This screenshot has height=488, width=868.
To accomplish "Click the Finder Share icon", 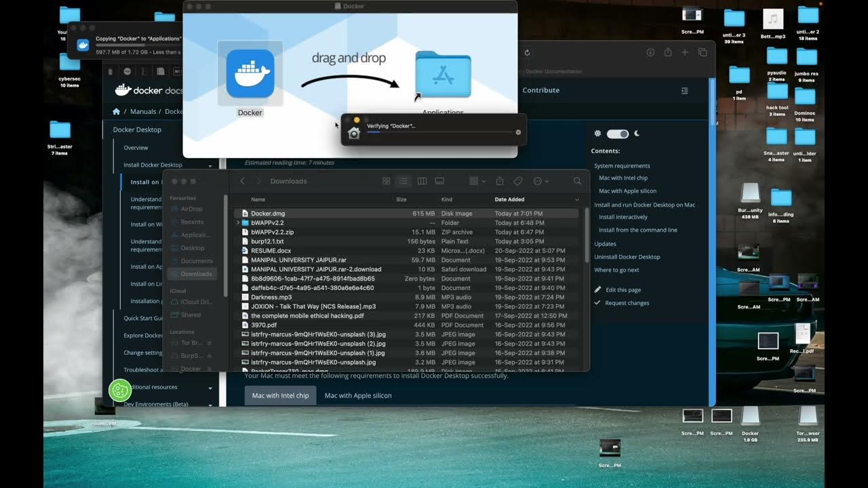I will click(x=500, y=181).
